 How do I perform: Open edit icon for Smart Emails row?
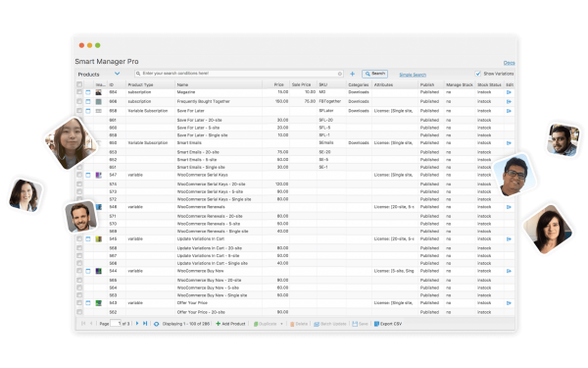coord(509,143)
